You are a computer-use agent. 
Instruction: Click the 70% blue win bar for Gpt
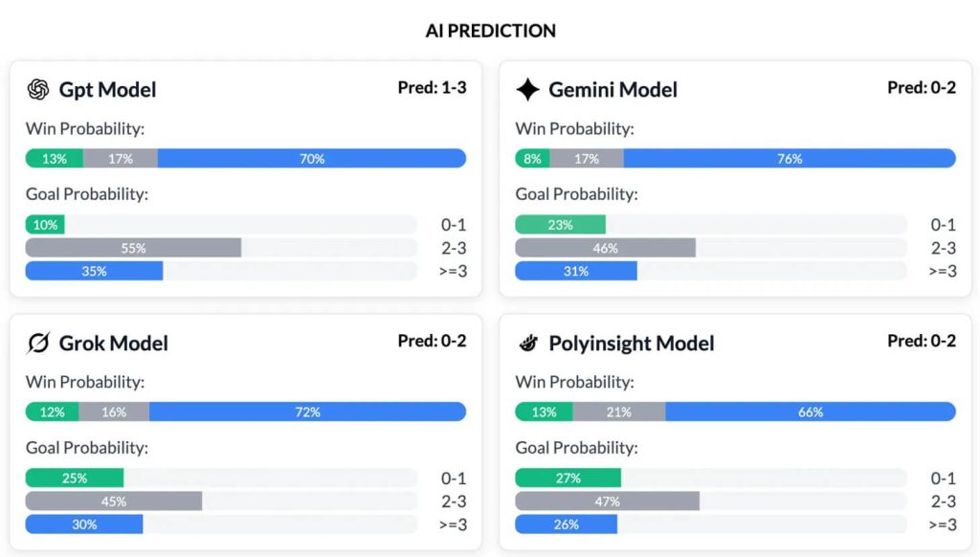[x=311, y=158]
